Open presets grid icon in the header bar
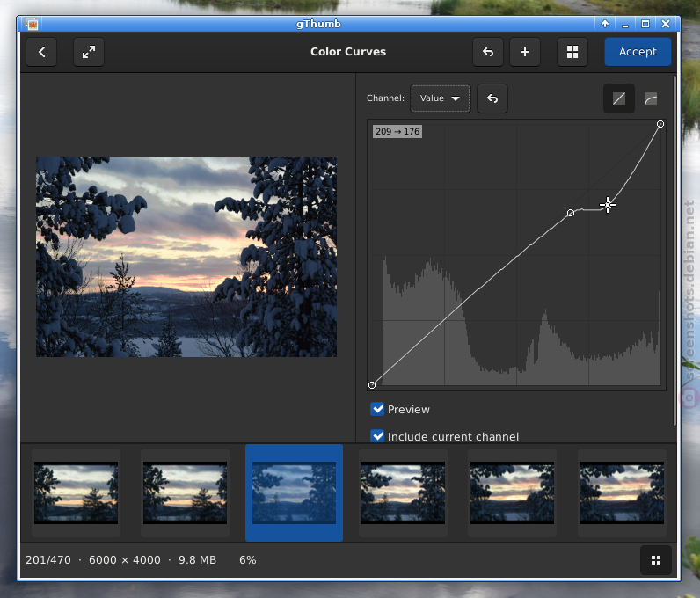This screenshot has height=598, width=700. point(572,52)
